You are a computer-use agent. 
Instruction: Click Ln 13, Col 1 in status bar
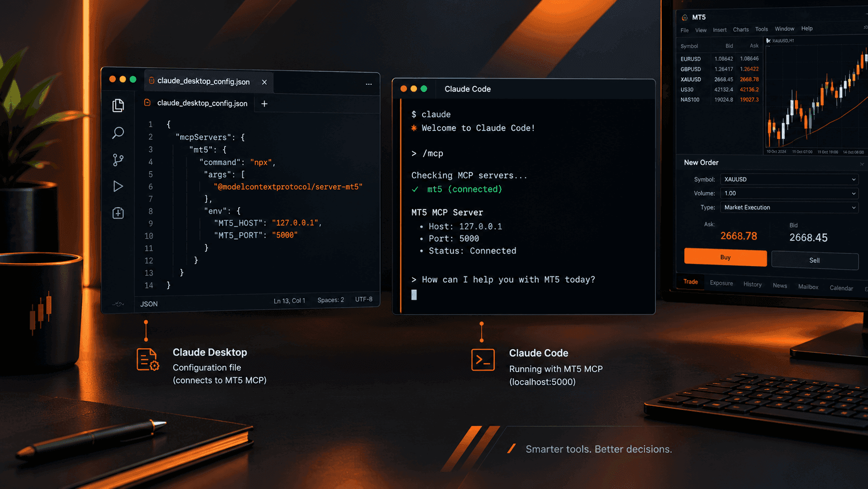[289, 301]
